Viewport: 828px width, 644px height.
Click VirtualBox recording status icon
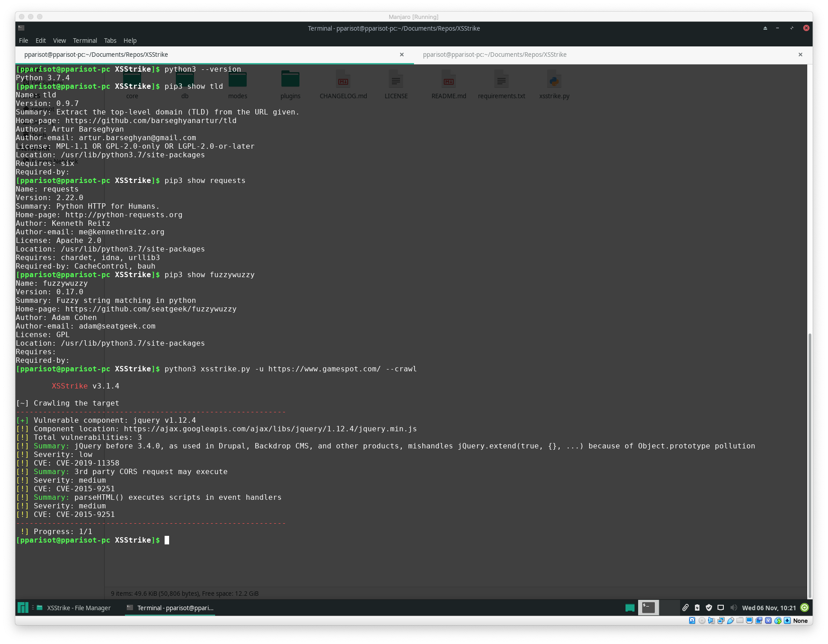759,621
